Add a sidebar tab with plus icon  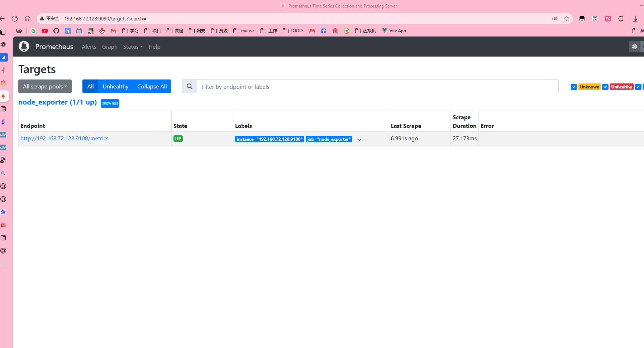click(x=3, y=265)
